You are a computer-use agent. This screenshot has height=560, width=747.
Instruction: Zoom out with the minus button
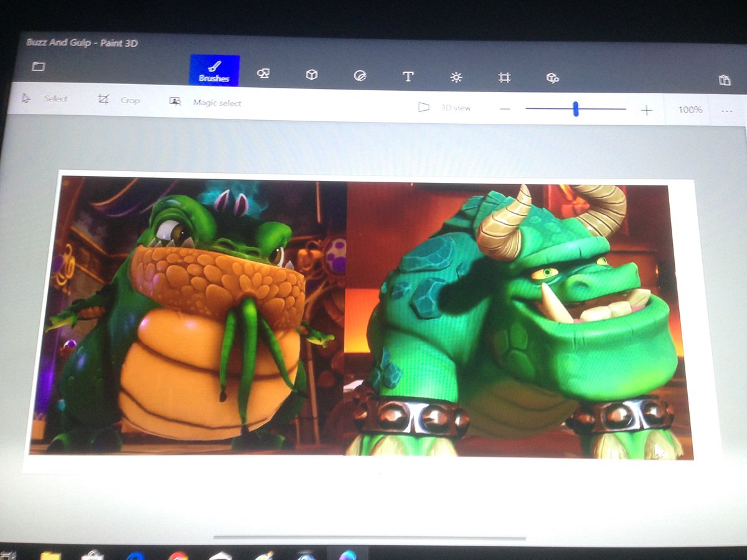coord(505,109)
